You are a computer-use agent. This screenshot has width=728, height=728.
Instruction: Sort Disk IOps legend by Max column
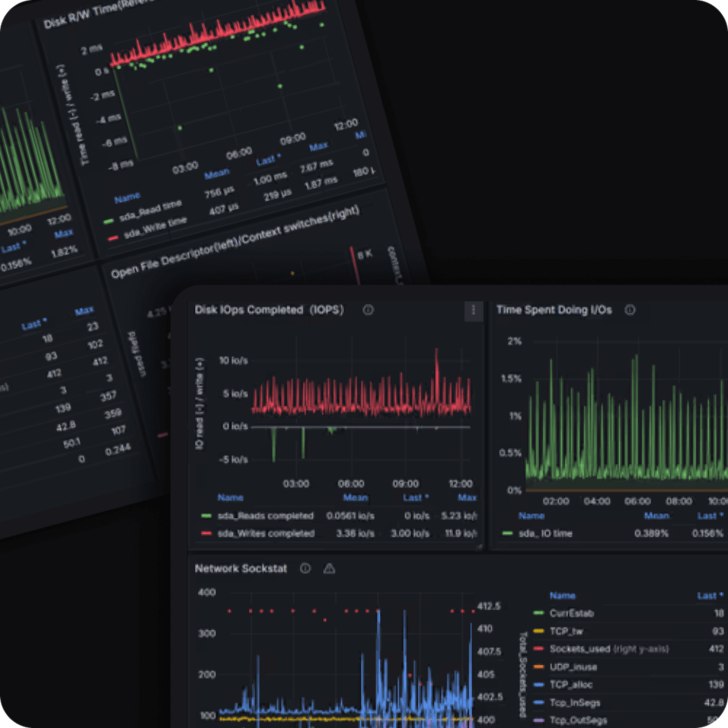point(467,497)
